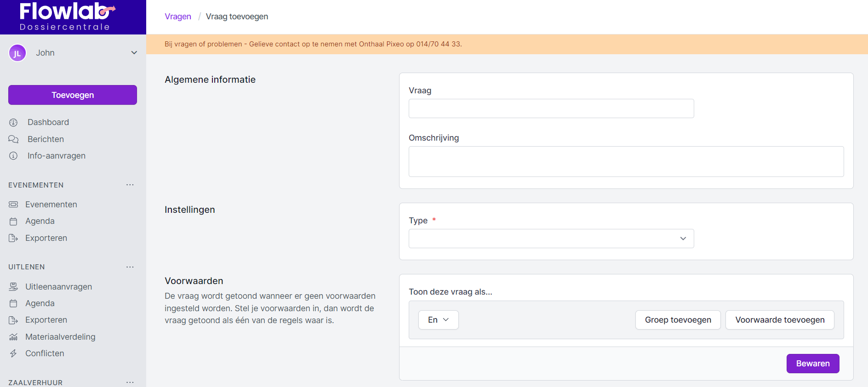868x387 pixels.
Task: Click the Flowlab Dossiercentrale logo
Action: click(67, 17)
